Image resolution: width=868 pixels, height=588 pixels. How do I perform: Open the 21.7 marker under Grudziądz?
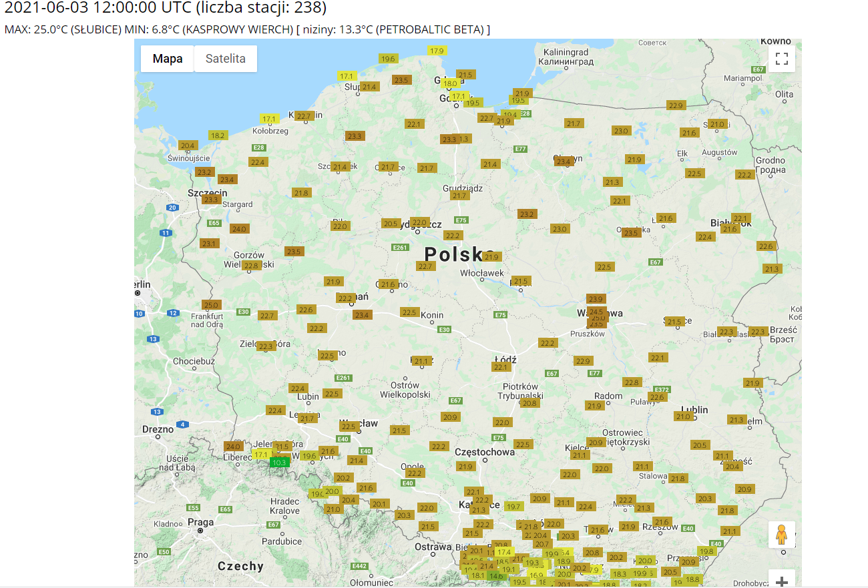point(459,196)
